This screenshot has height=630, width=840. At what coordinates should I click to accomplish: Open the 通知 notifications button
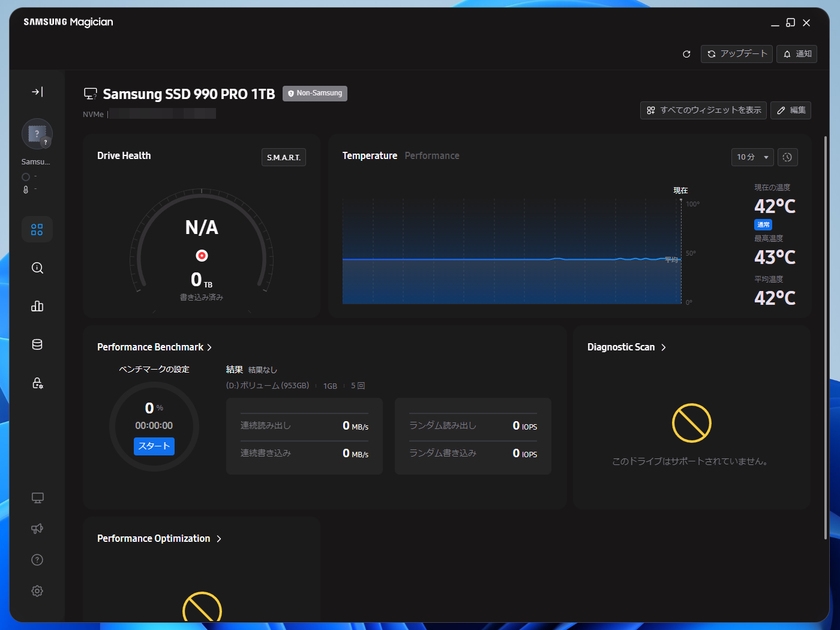click(797, 54)
